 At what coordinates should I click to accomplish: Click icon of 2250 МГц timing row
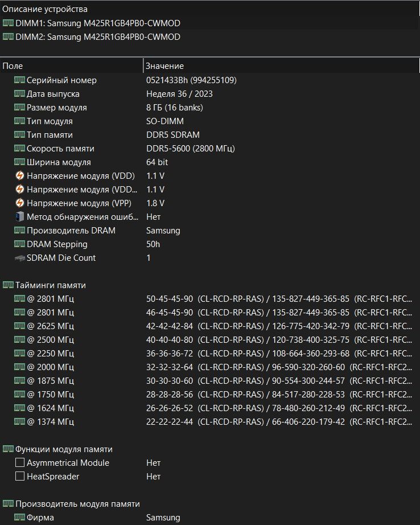[x=19, y=353]
